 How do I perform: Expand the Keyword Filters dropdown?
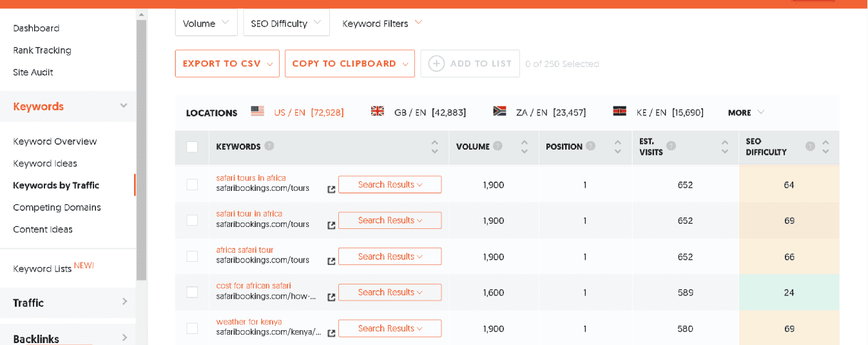[x=382, y=23]
